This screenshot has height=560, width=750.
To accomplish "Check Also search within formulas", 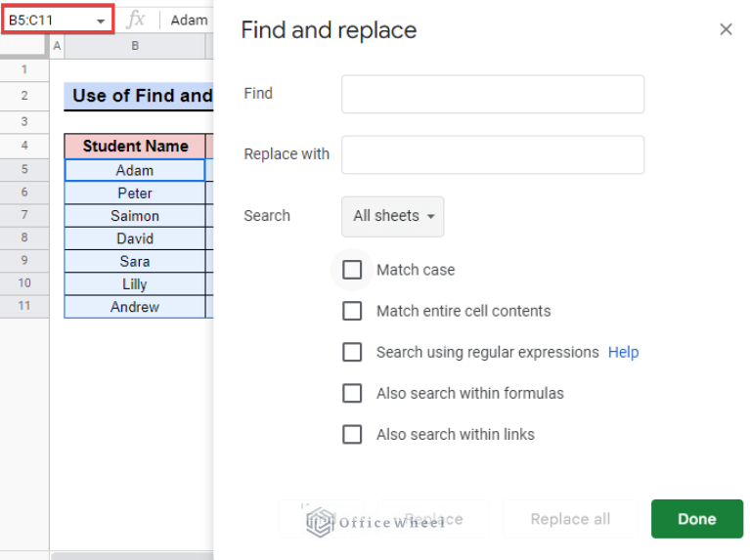I will click(x=352, y=393).
